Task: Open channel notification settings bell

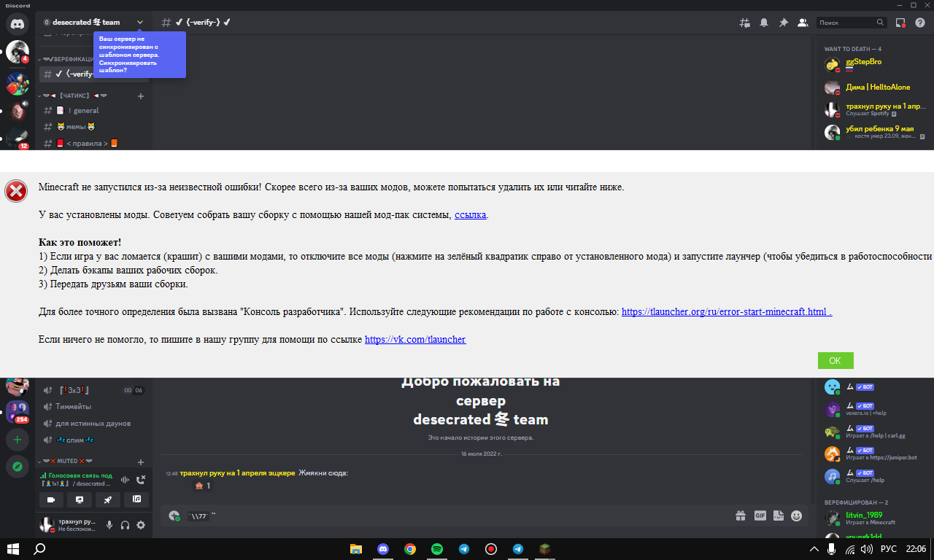Action: pyautogui.click(x=764, y=23)
